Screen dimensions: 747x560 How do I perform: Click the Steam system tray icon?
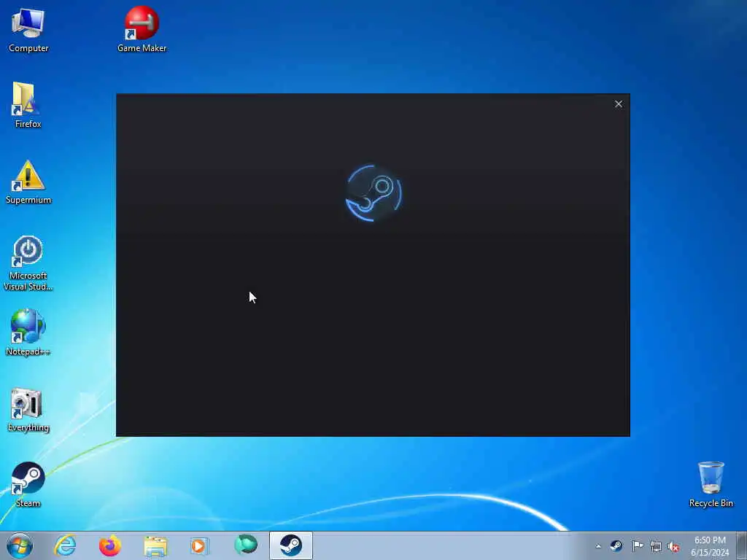coord(616,545)
